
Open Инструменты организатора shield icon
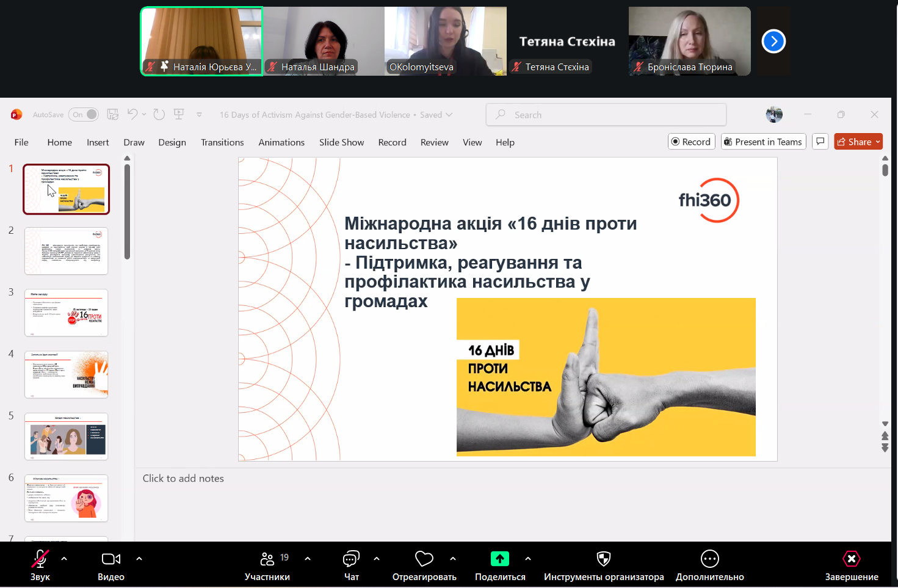[603, 559]
